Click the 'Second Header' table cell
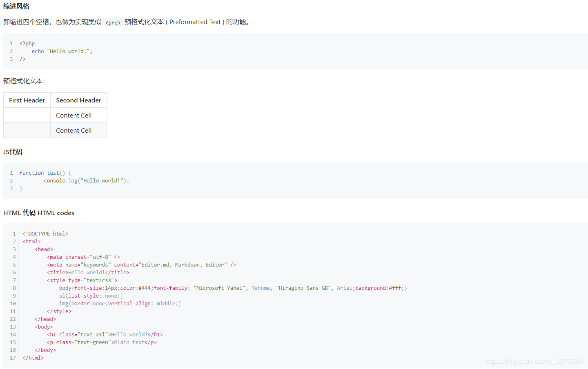The image size is (588, 369). 78,100
